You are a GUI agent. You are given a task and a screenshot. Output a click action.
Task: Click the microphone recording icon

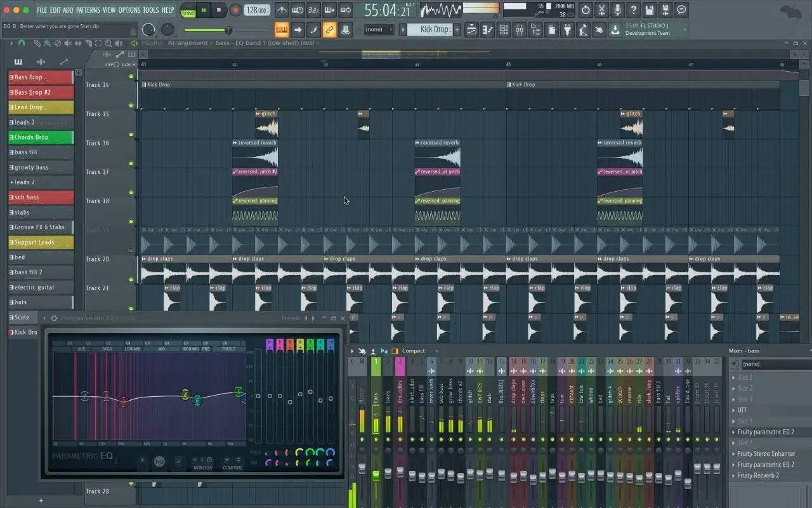point(617,10)
